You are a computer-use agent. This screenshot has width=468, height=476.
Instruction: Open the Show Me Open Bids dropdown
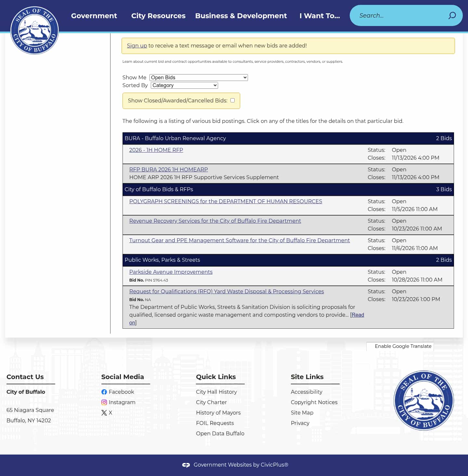pyautogui.click(x=199, y=77)
